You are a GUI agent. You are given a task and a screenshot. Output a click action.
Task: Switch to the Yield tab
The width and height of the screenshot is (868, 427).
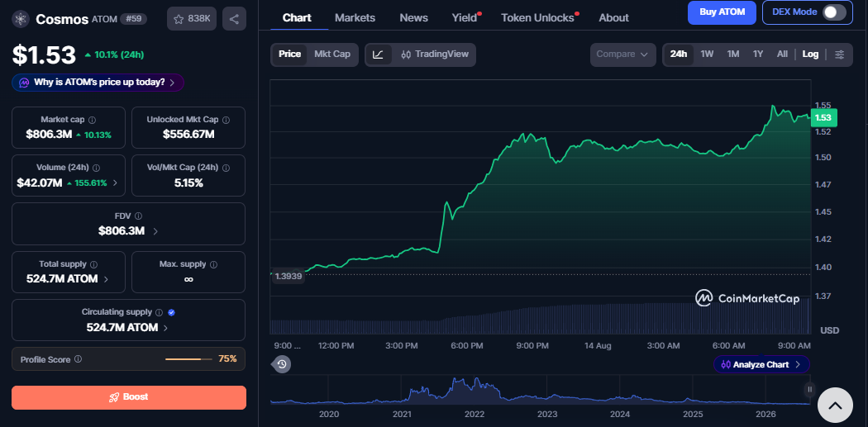tap(465, 17)
